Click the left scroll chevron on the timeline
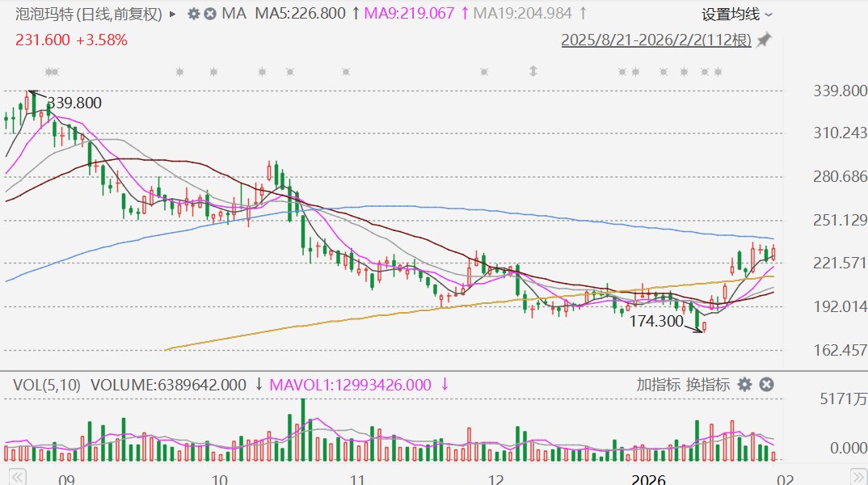Viewport: 868px width, 485px height. point(17,477)
